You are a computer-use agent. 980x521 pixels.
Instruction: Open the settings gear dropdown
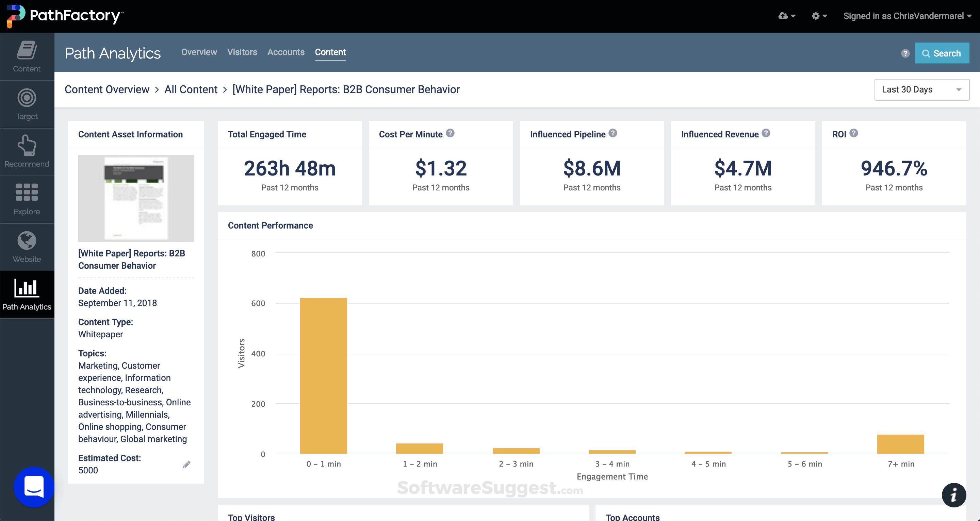click(x=819, y=16)
